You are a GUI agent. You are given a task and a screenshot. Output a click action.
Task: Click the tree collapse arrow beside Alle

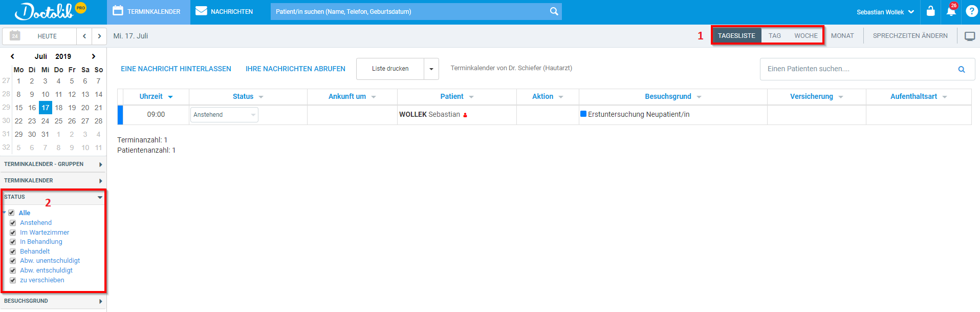(x=5, y=212)
